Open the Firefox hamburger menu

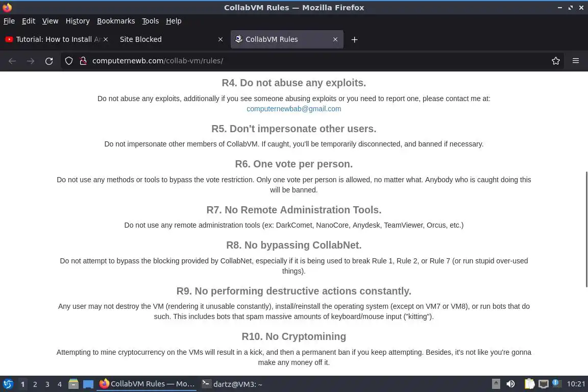pos(576,61)
